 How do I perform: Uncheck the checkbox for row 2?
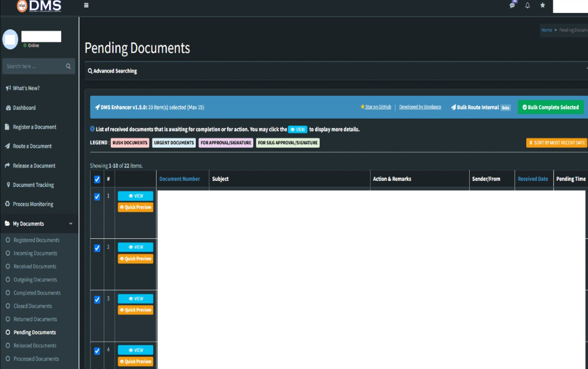tap(97, 248)
